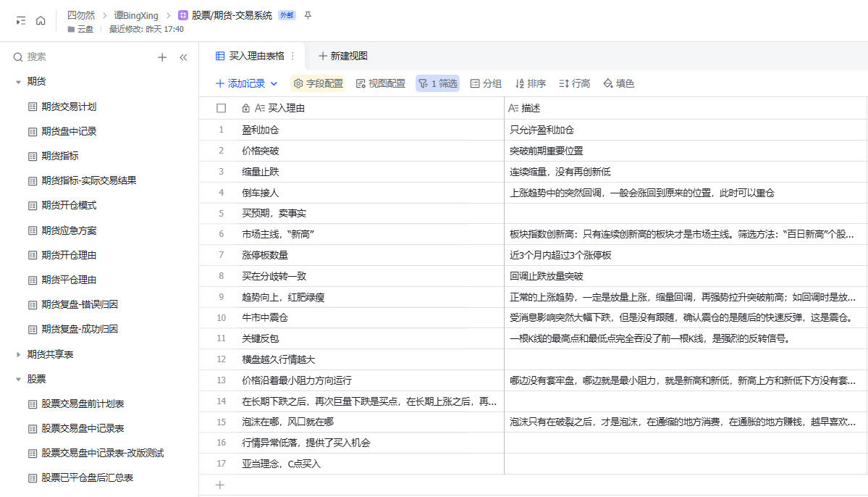
Task: Adjust 行高 row height
Action: tap(574, 83)
